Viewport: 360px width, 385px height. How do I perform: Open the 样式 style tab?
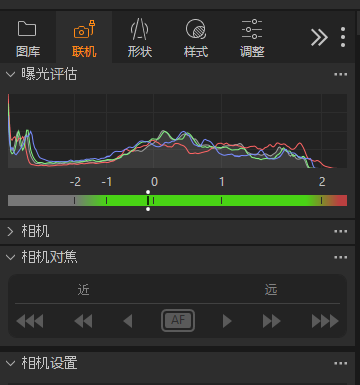196,38
